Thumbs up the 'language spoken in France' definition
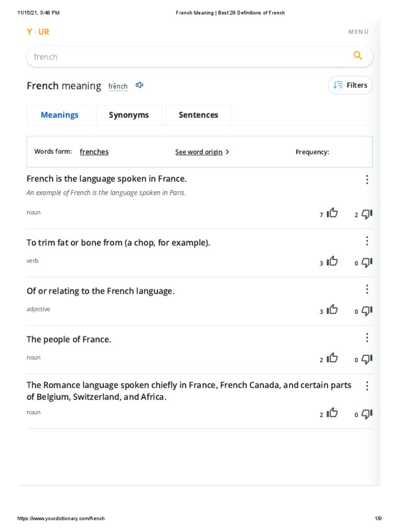 click(x=332, y=213)
